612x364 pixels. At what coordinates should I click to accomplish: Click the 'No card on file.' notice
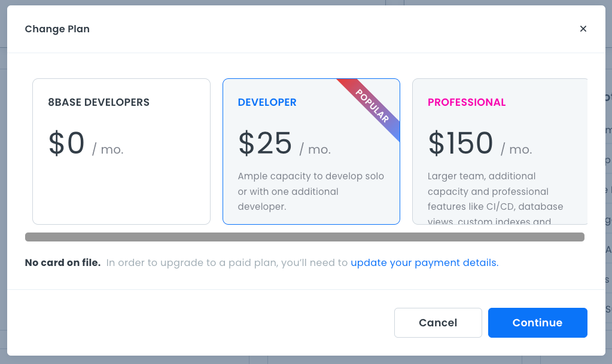[x=63, y=263]
